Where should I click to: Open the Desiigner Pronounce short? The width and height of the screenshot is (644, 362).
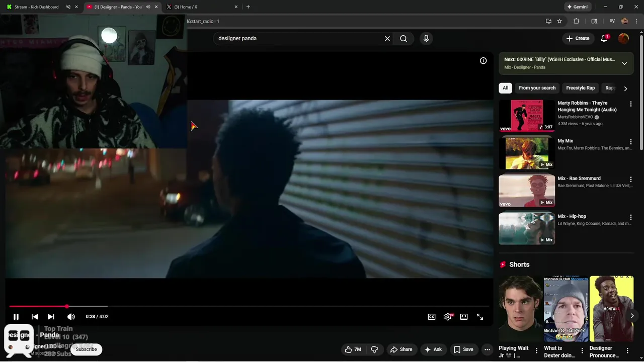(611, 308)
